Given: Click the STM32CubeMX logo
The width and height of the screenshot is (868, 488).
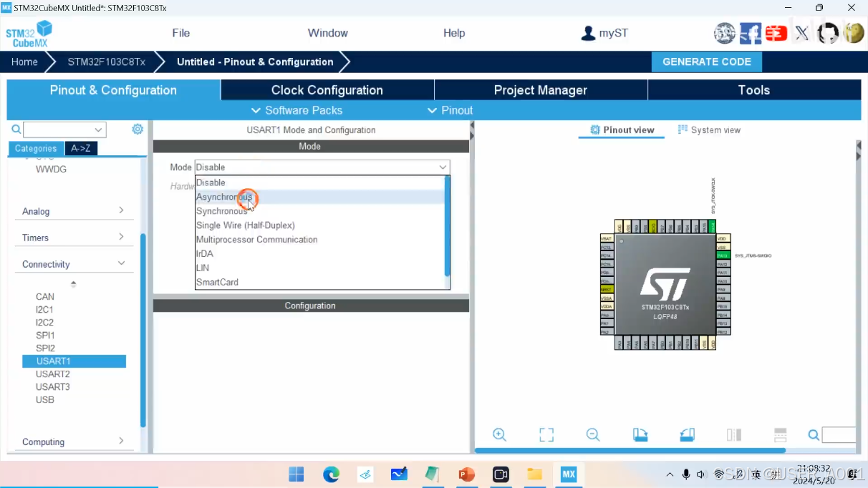Looking at the screenshot, I should [29, 34].
